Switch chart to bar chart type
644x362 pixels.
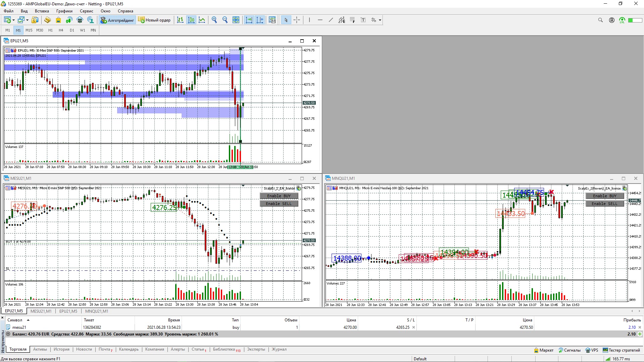coord(180,20)
